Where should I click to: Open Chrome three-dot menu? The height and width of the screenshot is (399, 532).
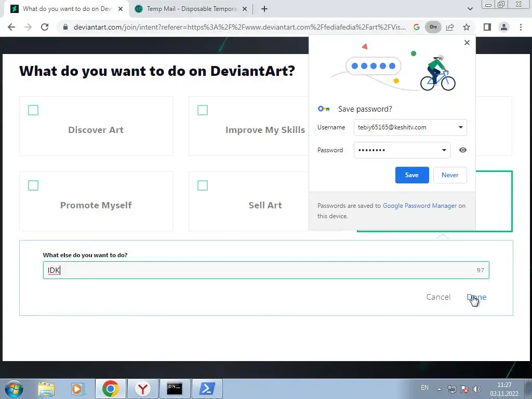point(521,27)
